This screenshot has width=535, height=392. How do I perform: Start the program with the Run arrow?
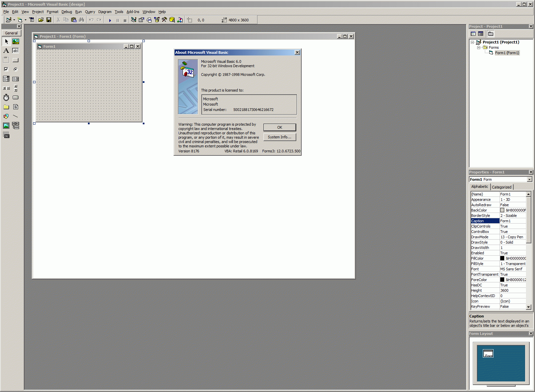110,20
